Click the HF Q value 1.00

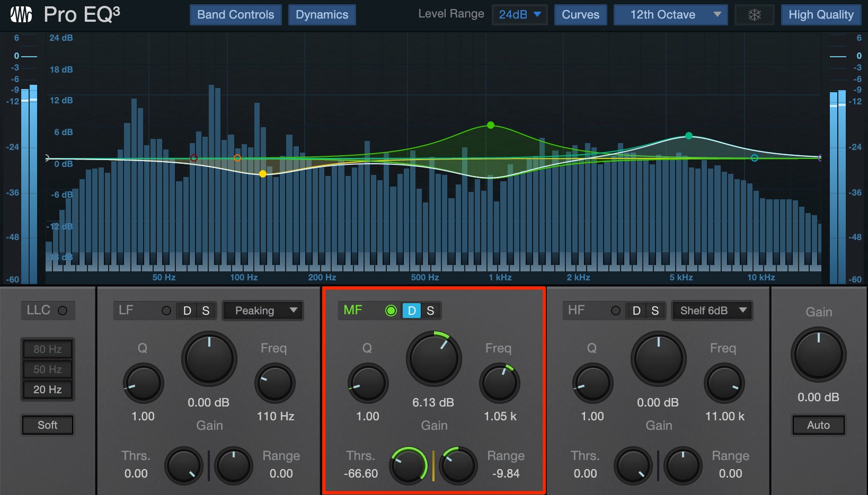click(x=592, y=416)
